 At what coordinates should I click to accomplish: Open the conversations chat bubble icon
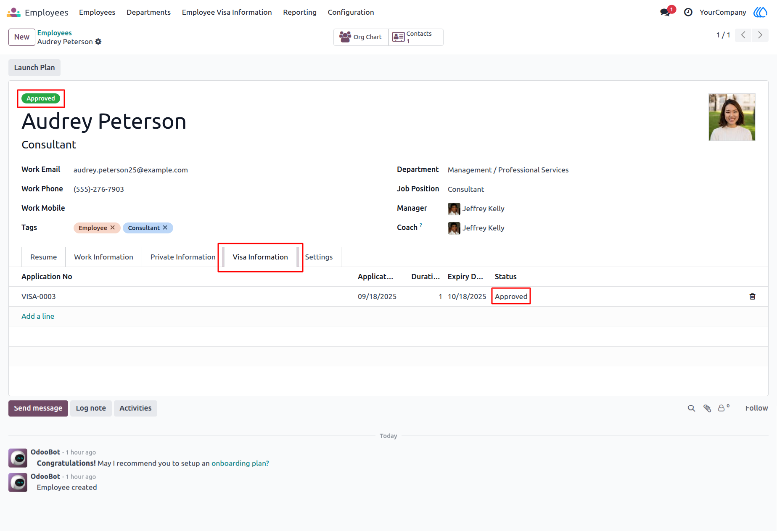(x=665, y=12)
